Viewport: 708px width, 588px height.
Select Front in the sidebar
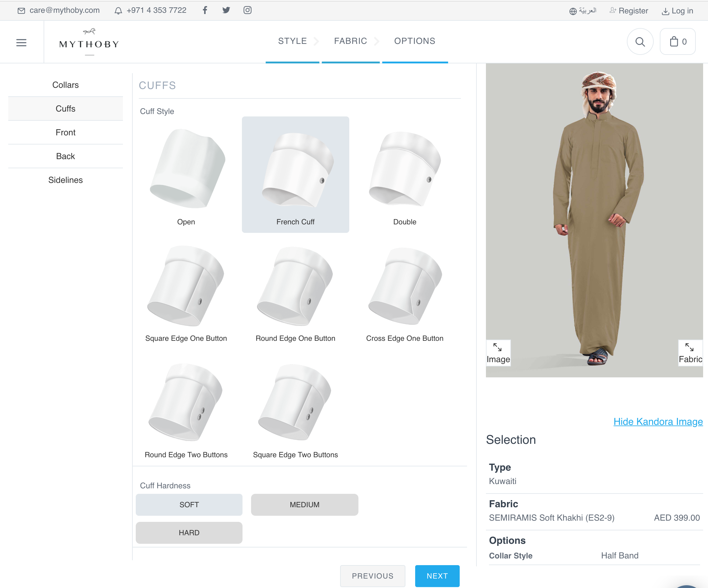65,132
